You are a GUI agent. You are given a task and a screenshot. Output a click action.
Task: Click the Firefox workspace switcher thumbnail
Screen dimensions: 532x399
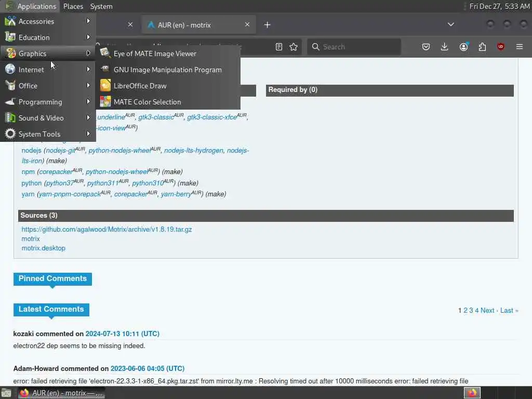(x=472, y=393)
